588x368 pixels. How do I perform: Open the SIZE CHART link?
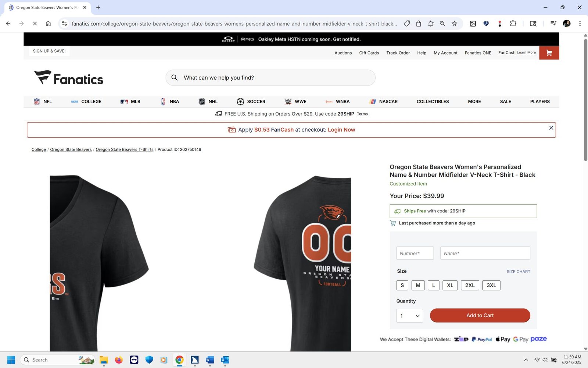point(518,272)
